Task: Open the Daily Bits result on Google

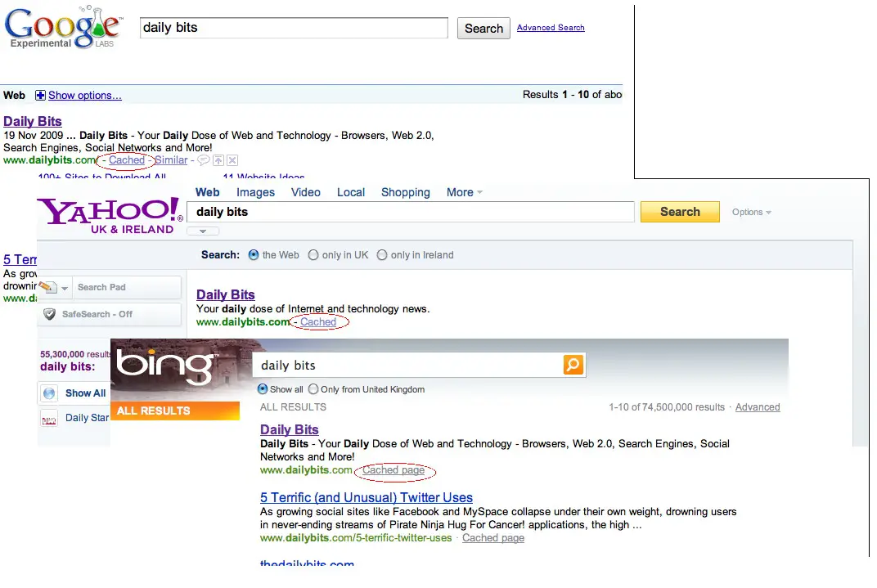Action: tap(33, 121)
